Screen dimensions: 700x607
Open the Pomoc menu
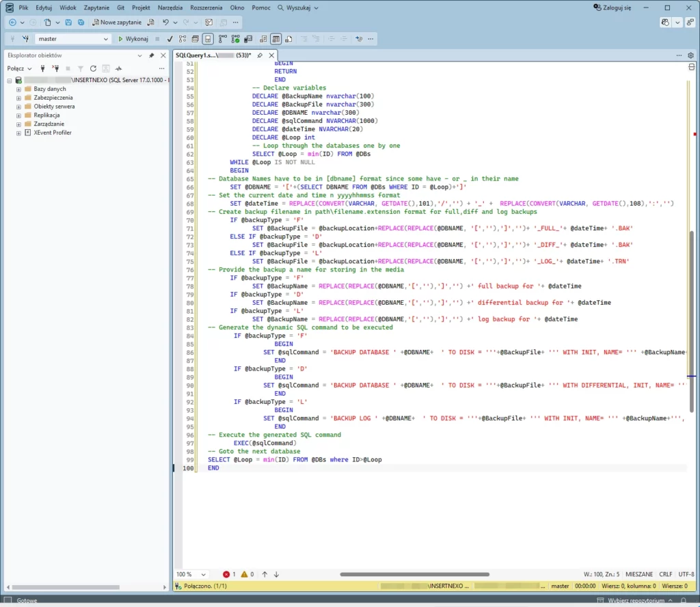click(261, 8)
